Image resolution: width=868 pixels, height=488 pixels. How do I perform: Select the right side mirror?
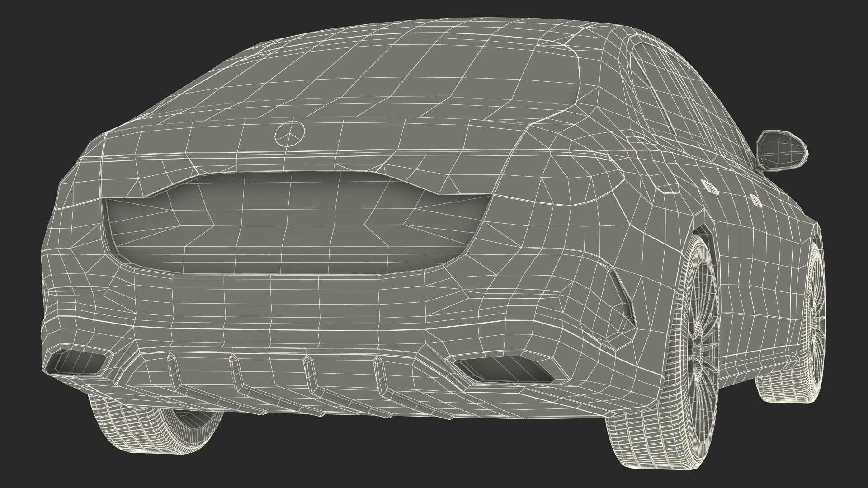(781, 150)
